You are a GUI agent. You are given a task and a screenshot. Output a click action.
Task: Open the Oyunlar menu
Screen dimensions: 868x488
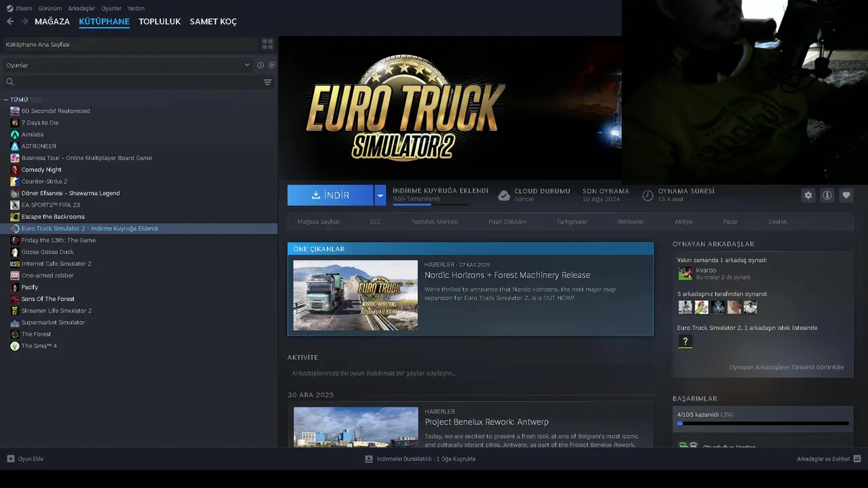coord(111,8)
